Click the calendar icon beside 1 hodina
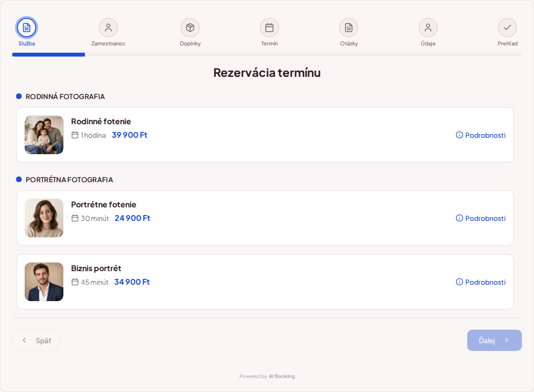This screenshot has width=534, height=392. click(75, 135)
